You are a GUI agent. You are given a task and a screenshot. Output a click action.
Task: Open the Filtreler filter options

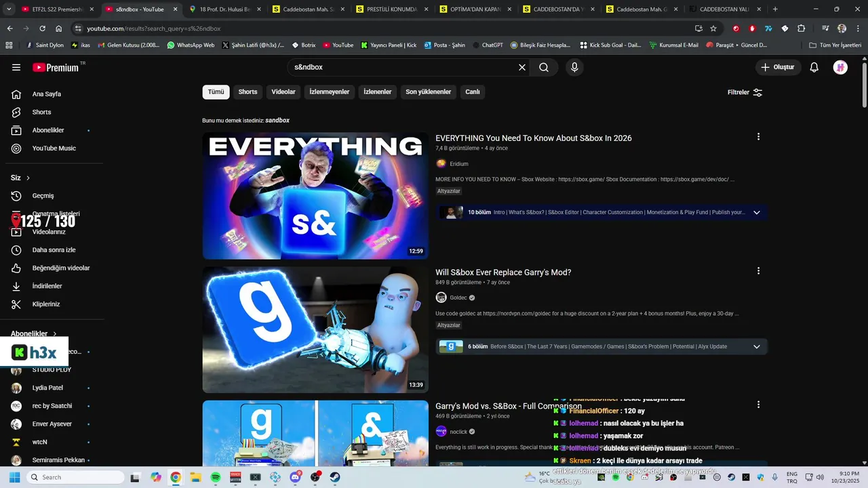[745, 92]
